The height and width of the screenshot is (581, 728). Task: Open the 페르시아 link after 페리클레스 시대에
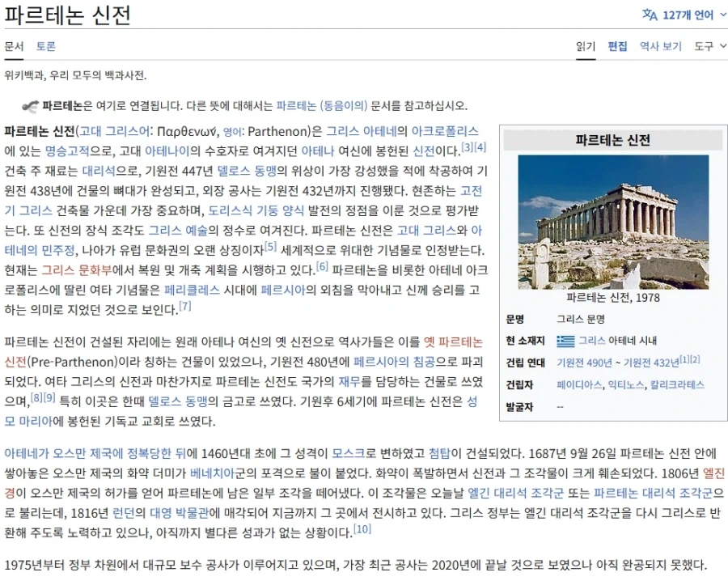pyautogui.click(x=283, y=290)
